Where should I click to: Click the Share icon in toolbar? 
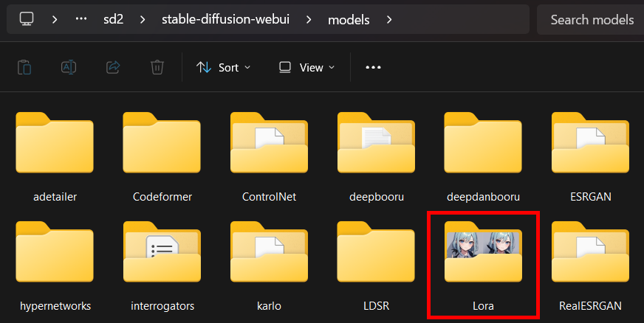click(113, 67)
